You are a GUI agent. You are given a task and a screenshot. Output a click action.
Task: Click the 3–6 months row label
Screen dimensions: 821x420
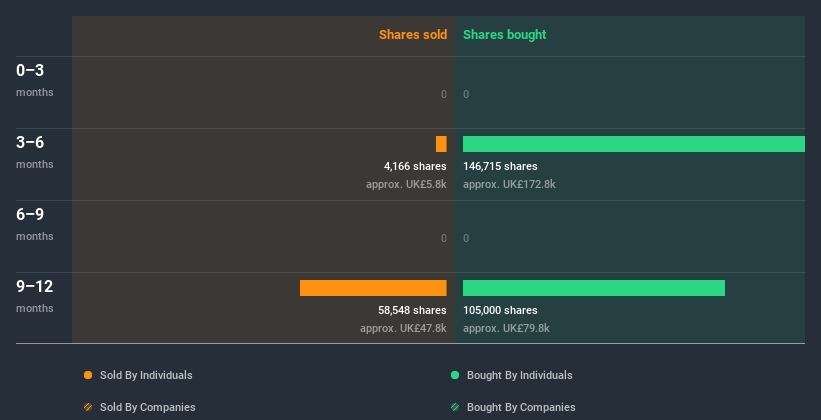tap(35, 152)
